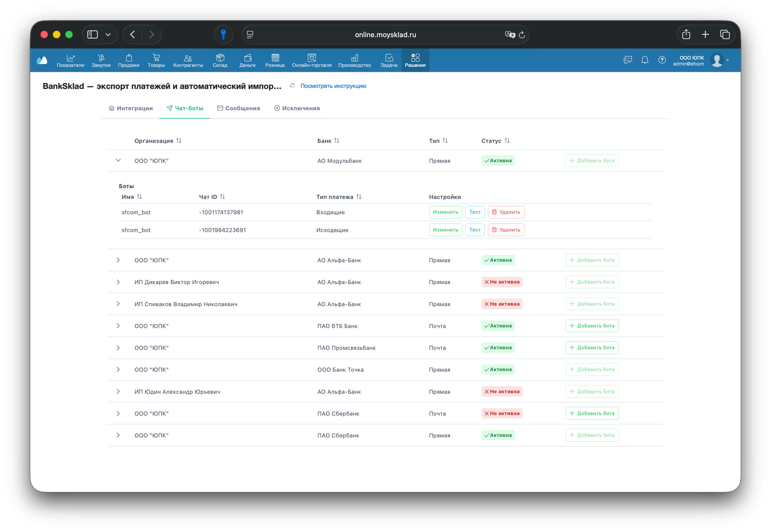Open Safari translate icon
The image size is (771, 532).
click(x=510, y=35)
